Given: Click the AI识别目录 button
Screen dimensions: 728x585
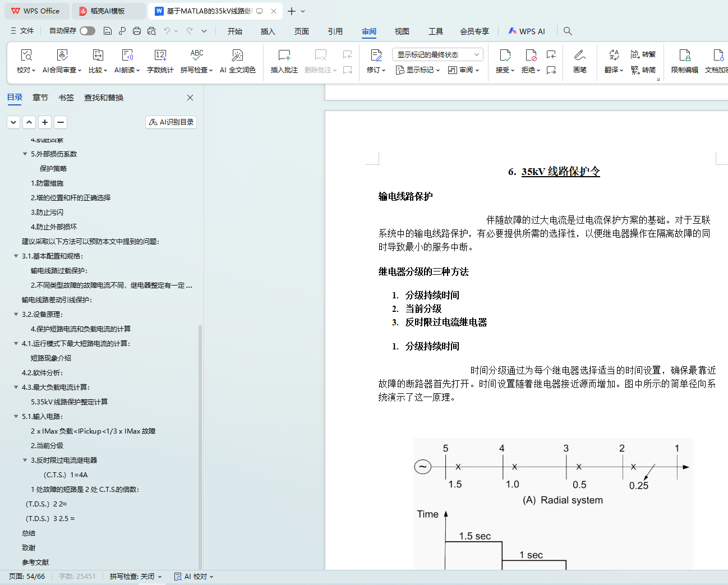Looking at the screenshot, I should [x=171, y=122].
